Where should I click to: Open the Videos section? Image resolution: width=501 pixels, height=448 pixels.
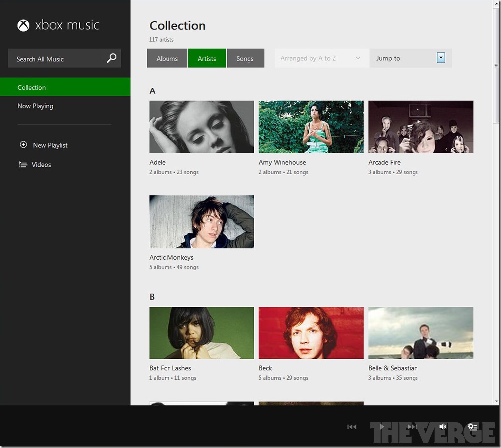[41, 165]
